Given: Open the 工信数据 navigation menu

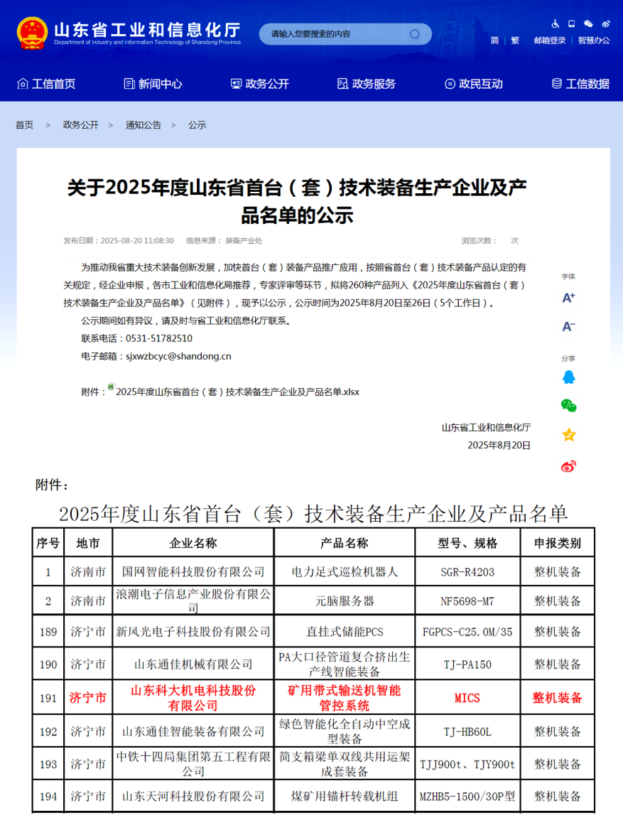Looking at the screenshot, I should pyautogui.click(x=580, y=84).
